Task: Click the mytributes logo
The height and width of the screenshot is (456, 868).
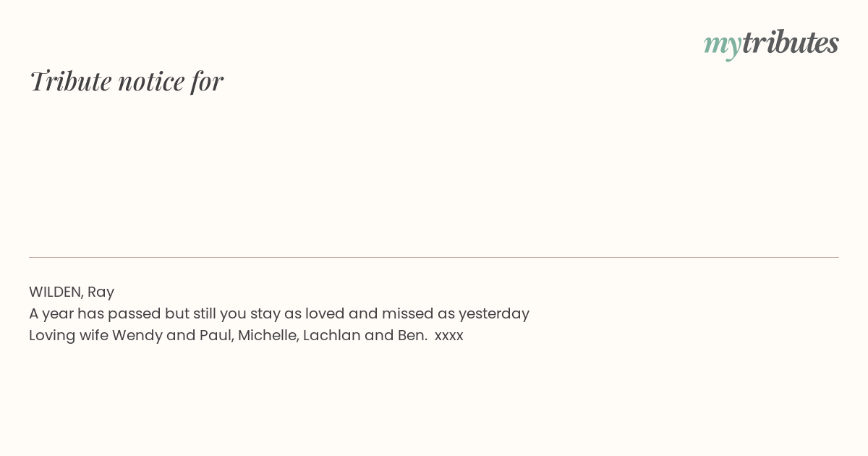Action: coord(771,43)
